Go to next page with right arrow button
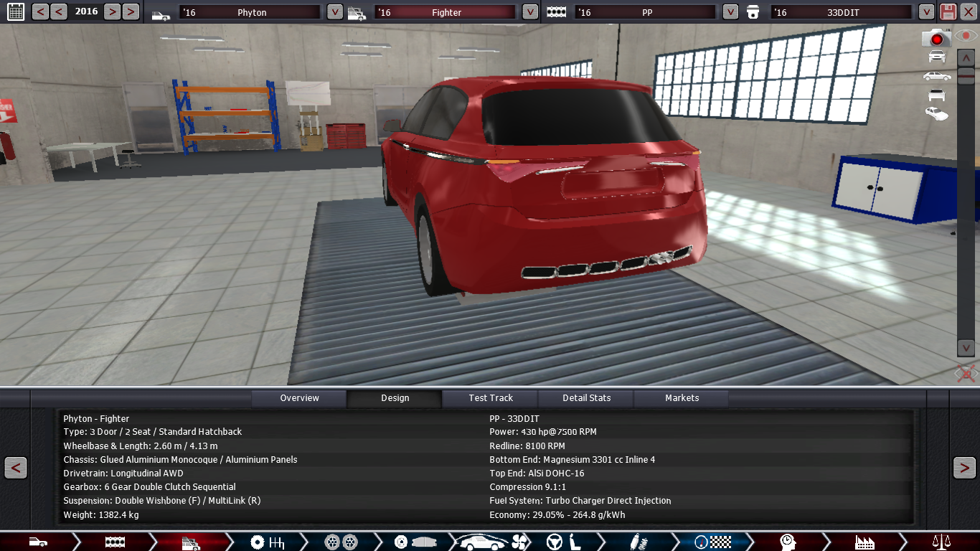 click(x=963, y=468)
